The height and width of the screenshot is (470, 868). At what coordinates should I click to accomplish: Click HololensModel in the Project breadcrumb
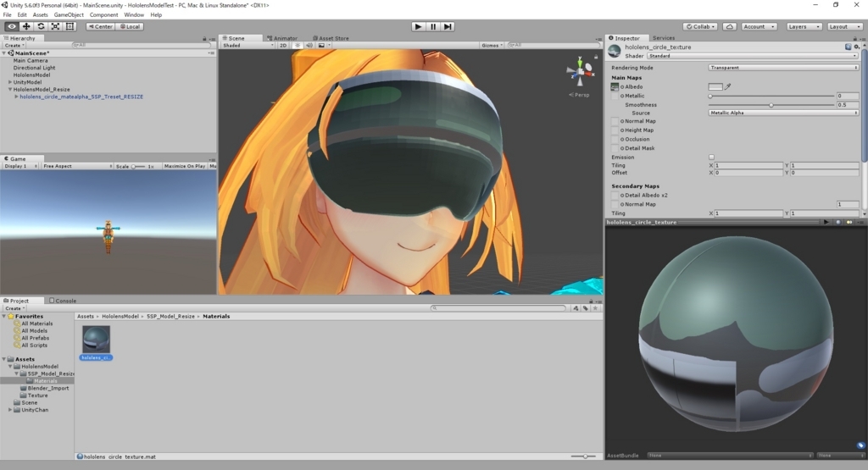pos(120,316)
